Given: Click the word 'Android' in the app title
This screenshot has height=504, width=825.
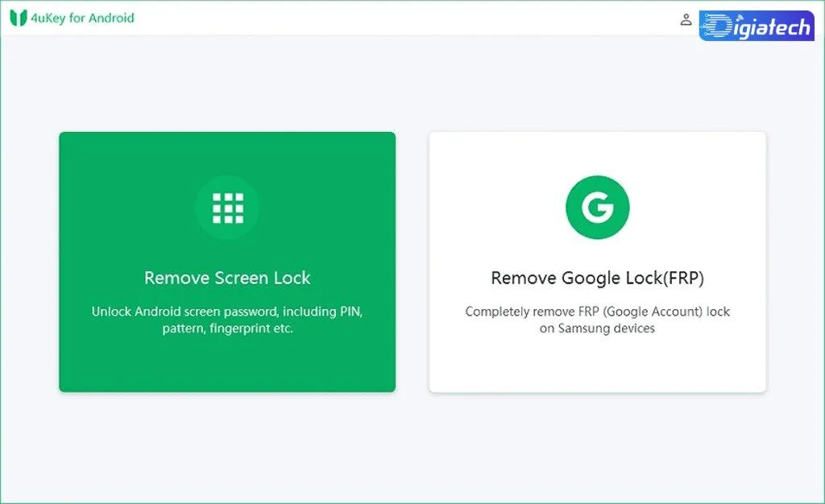Looking at the screenshot, I should (111, 18).
